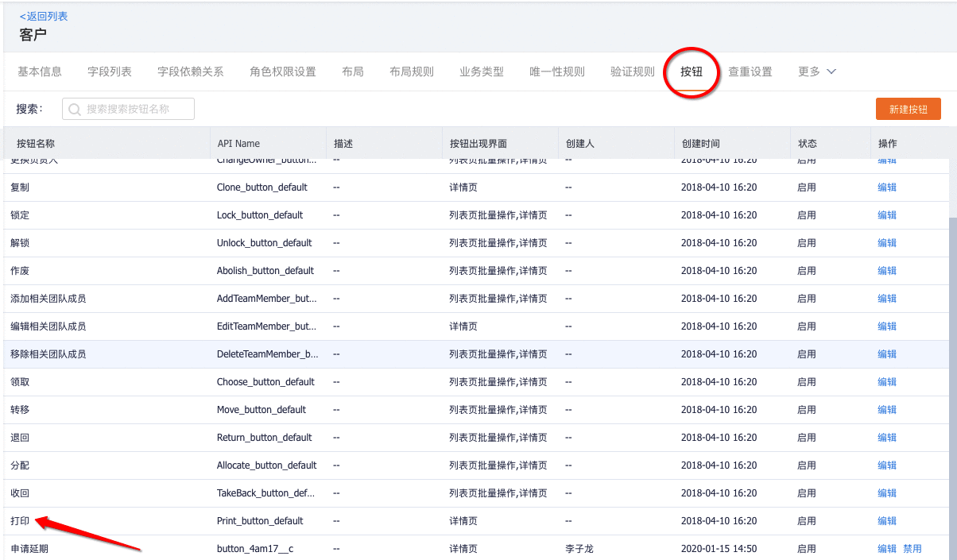The width and height of the screenshot is (957, 560).
Task: Switch to 布局规则 tab
Action: (412, 71)
